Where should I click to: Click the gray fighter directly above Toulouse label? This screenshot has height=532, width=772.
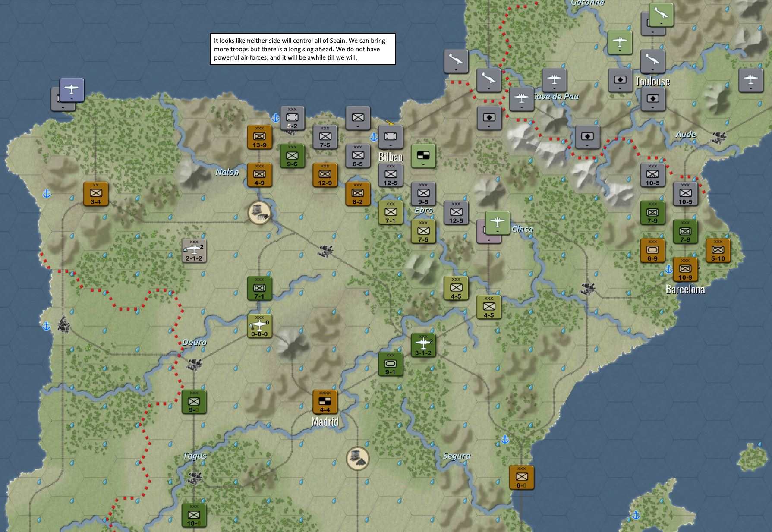[x=652, y=61]
